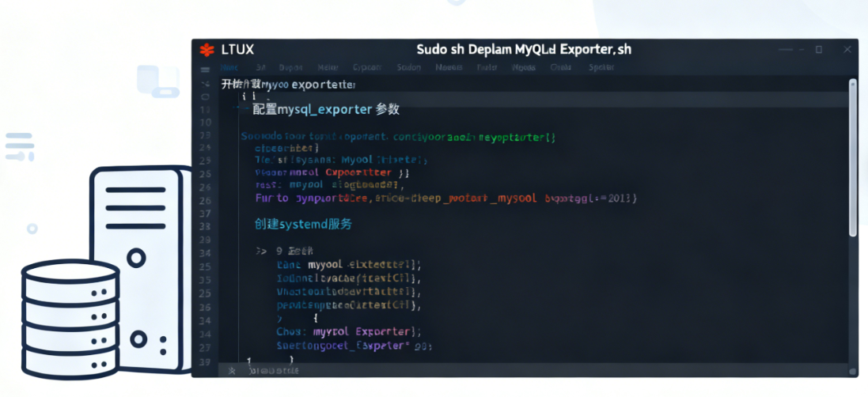The height and width of the screenshot is (397, 868).
Task: Click the resize grip at bottom-right corner
Action: pos(852,370)
